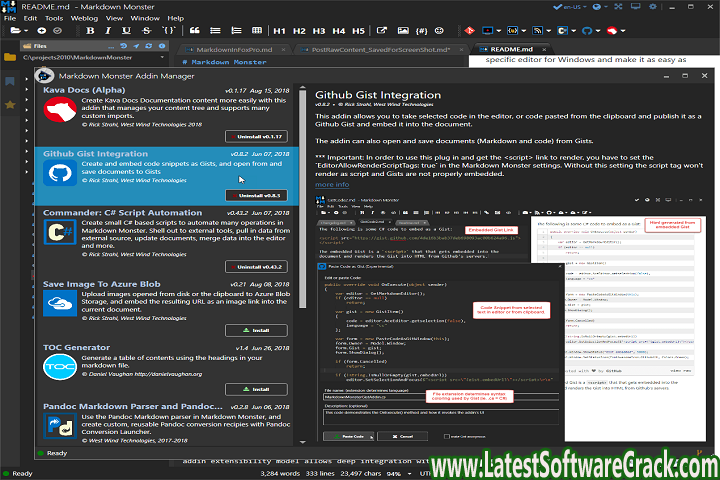Insert inline code with braces icon
The width and height of the screenshot is (720, 480).
169,31
